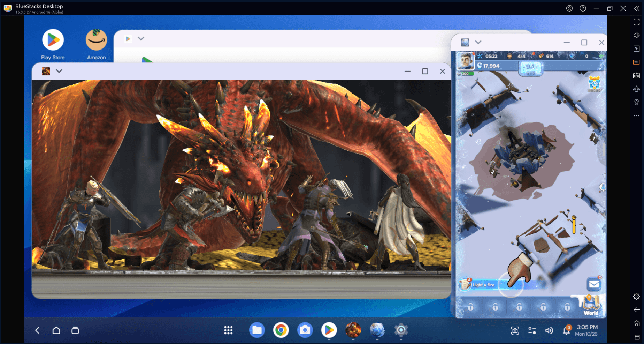Take a screenshot from the tray
The image size is (644, 344).
515,330
